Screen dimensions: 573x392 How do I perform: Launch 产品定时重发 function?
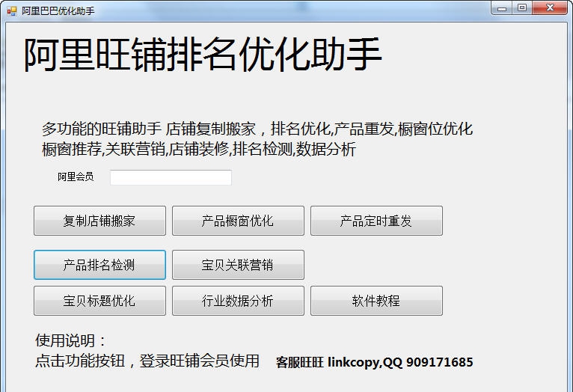tap(376, 221)
